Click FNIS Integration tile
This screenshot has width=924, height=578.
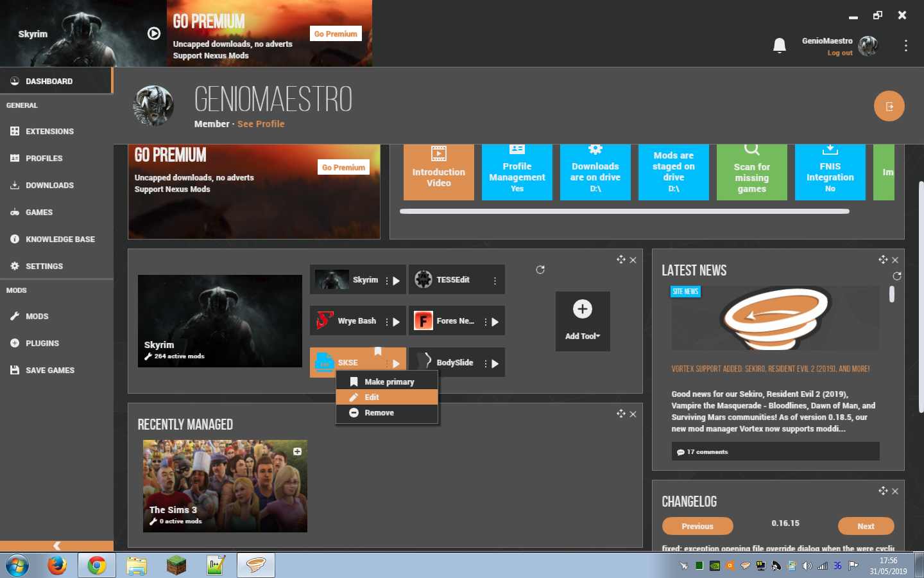point(830,172)
